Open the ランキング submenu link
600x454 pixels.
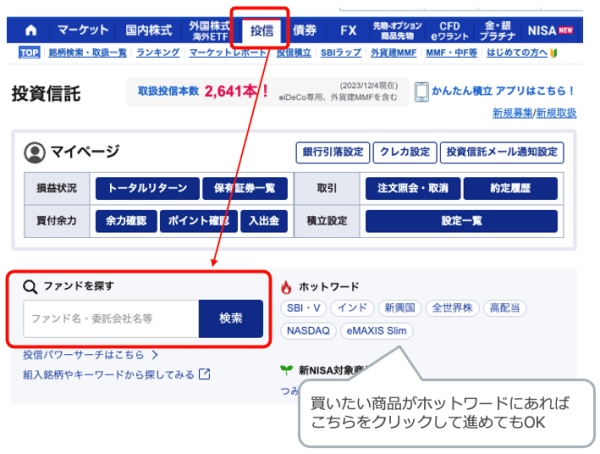[x=158, y=52]
